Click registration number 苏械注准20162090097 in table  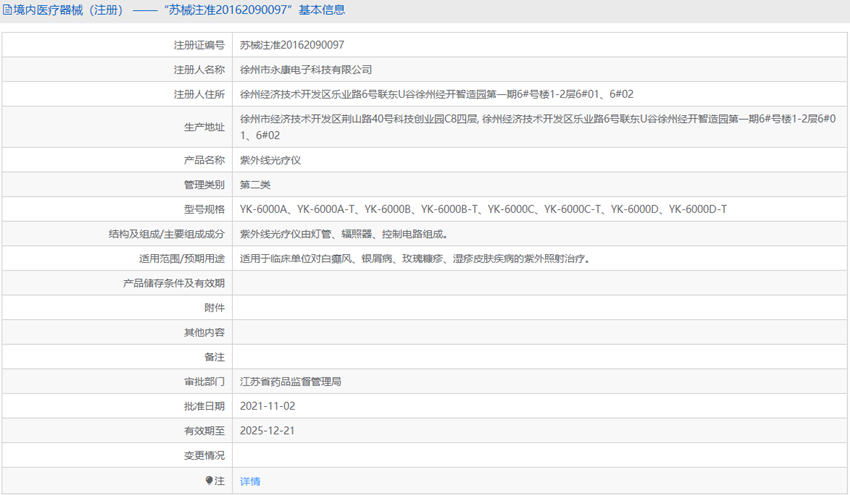coord(292,45)
